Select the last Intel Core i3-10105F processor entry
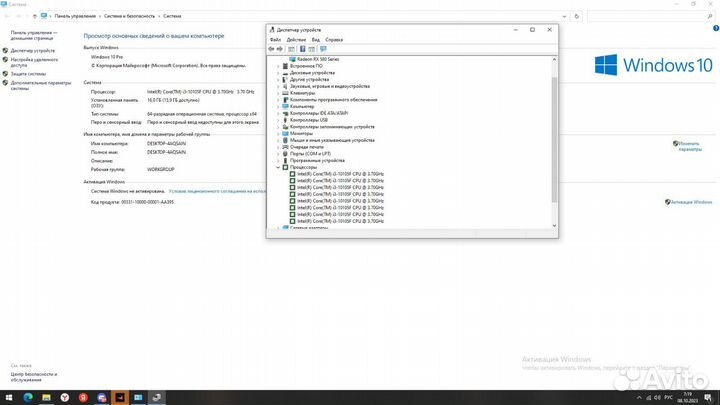The height and width of the screenshot is (405, 720). [x=340, y=221]
